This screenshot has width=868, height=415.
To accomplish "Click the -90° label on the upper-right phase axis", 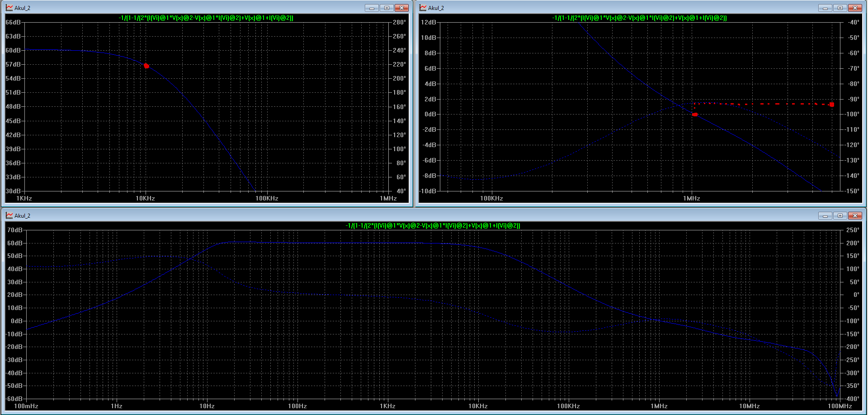I will 853,99.
